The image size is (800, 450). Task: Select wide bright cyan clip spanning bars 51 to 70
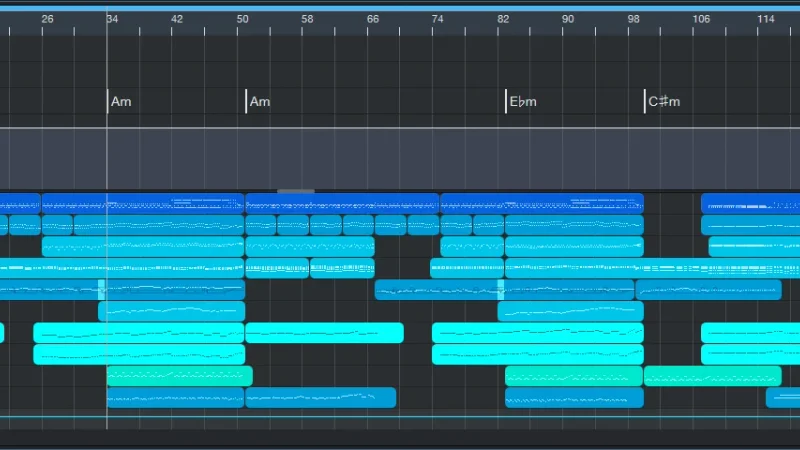coord(324,333)
